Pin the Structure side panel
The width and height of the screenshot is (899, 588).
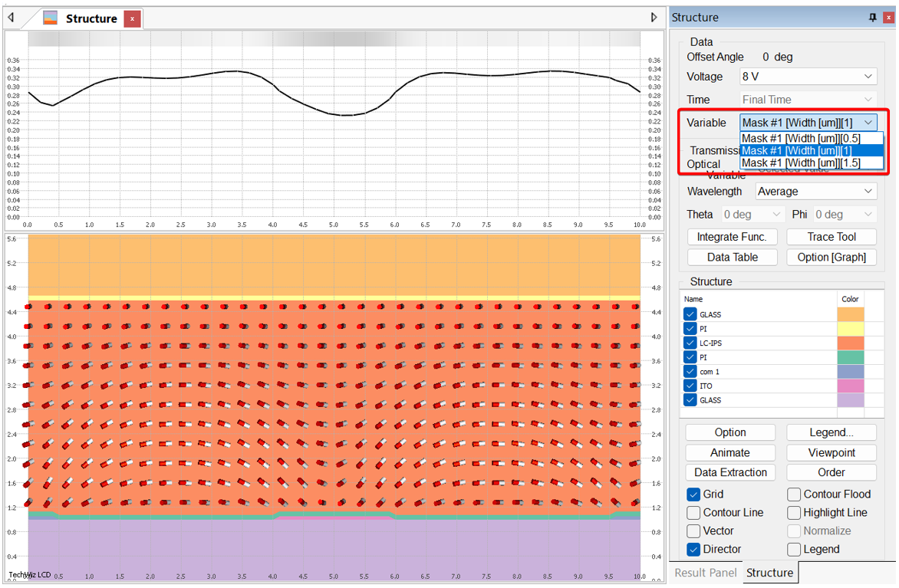tap(872, 18)
